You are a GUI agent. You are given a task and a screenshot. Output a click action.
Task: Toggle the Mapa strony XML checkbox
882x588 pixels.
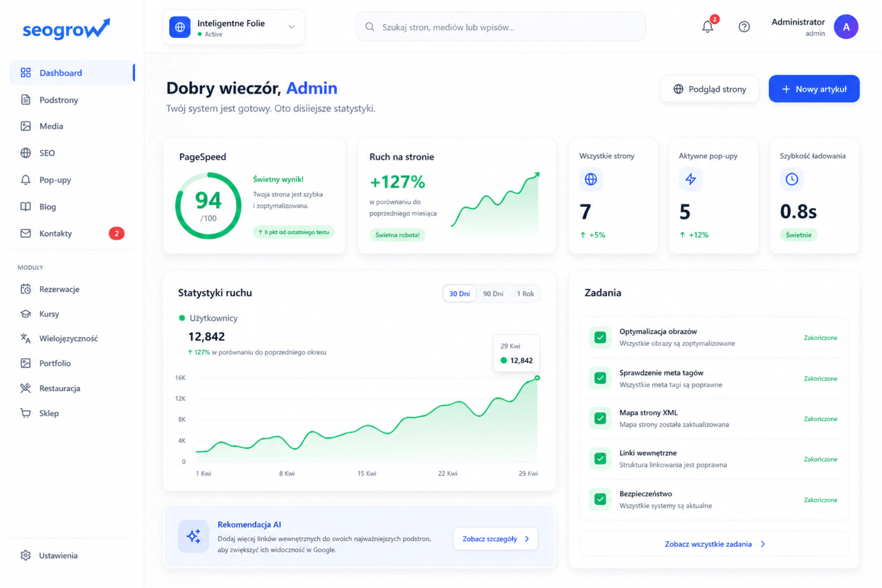(600, 418)
